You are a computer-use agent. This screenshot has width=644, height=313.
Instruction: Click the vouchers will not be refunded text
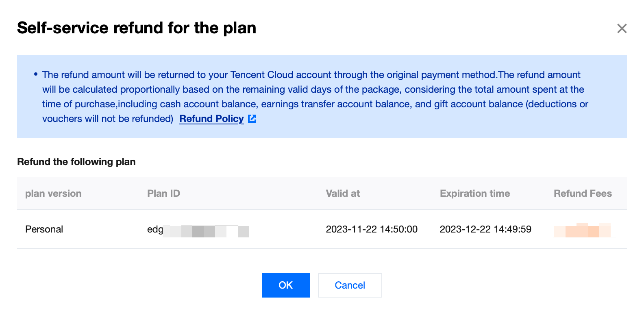pos(108,119)
